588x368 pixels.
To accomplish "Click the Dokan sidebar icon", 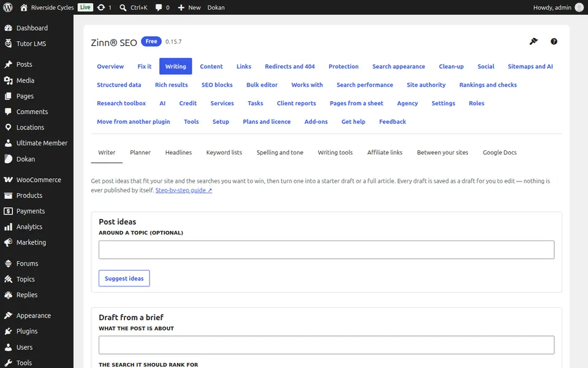I will coord(8,159).
